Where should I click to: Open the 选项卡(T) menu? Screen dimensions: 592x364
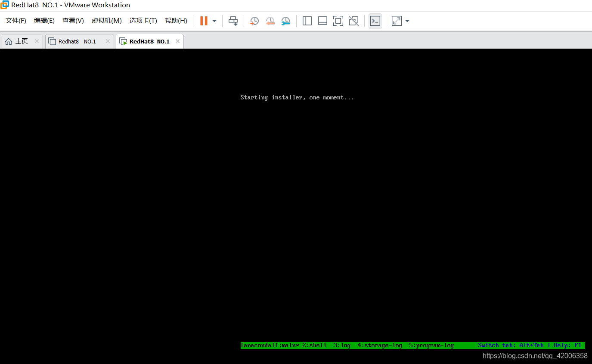[143, 21]
